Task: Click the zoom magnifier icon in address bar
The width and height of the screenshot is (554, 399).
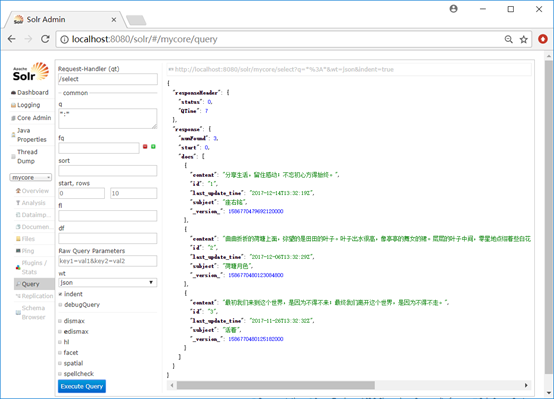Action: coord(508,39)
